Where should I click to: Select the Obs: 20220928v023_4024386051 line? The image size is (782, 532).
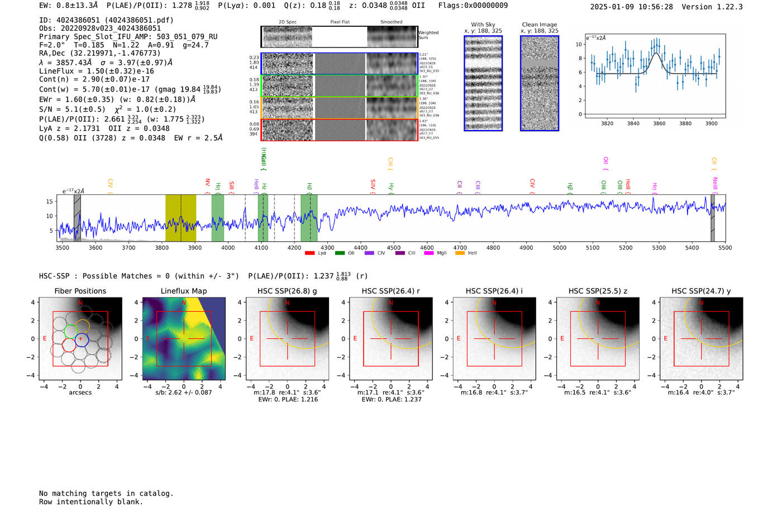[x=100, y=28]
